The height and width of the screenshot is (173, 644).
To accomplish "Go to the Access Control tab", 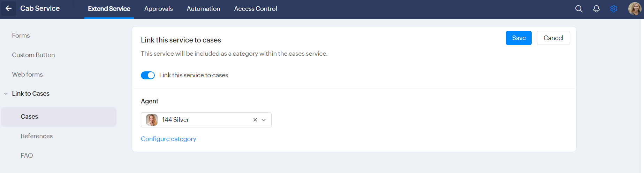I will point(255,9).
